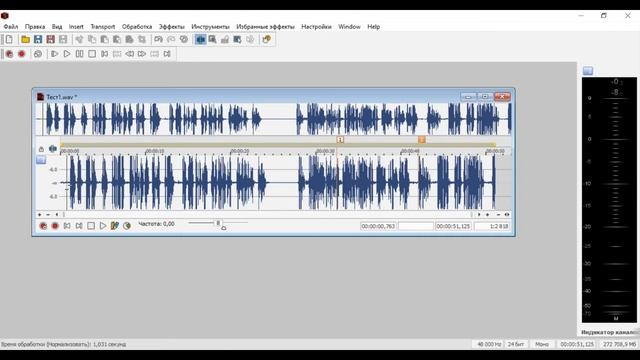Click the Тест1.wav window title
The image size is (640, 360).
coord(61,97)
